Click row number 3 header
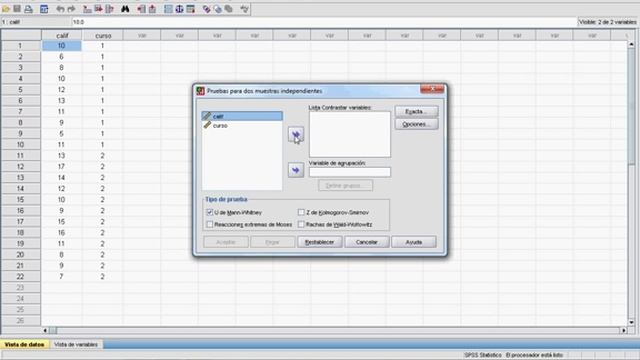The width and height of the screenshot is (640, 360). [x=20, y=67]
